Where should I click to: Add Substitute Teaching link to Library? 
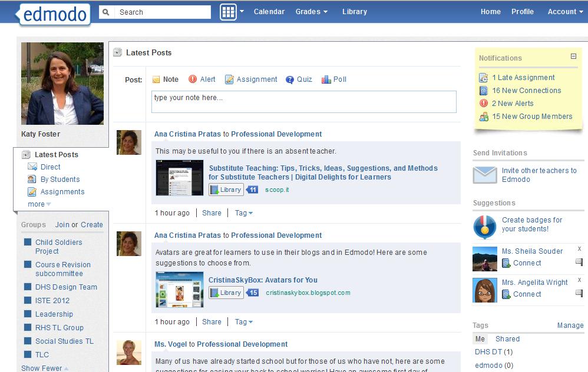pyautogui.click(x=226, y=190)
